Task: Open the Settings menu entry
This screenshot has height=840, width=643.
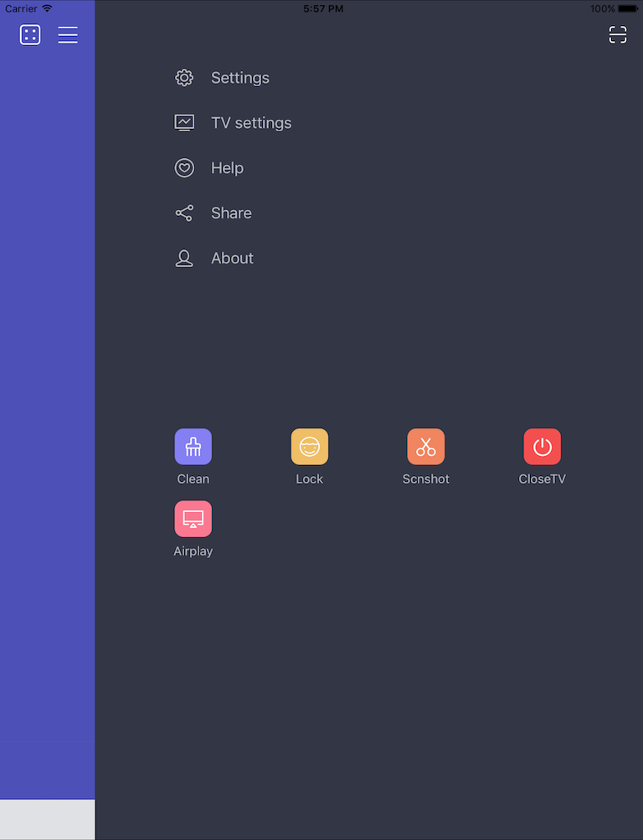Action: [240, 78]
